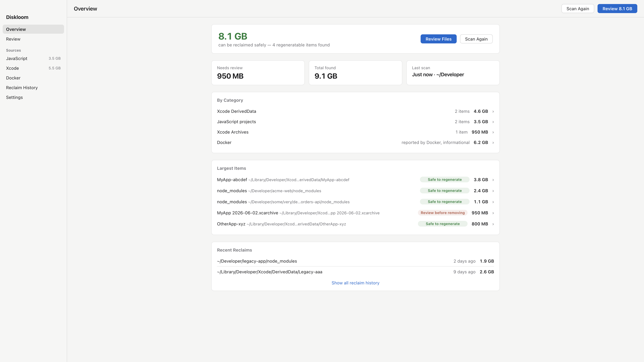Go to Review in the sidebar
The width and height of the screenshot is (644, 362).
click(33, 39)
